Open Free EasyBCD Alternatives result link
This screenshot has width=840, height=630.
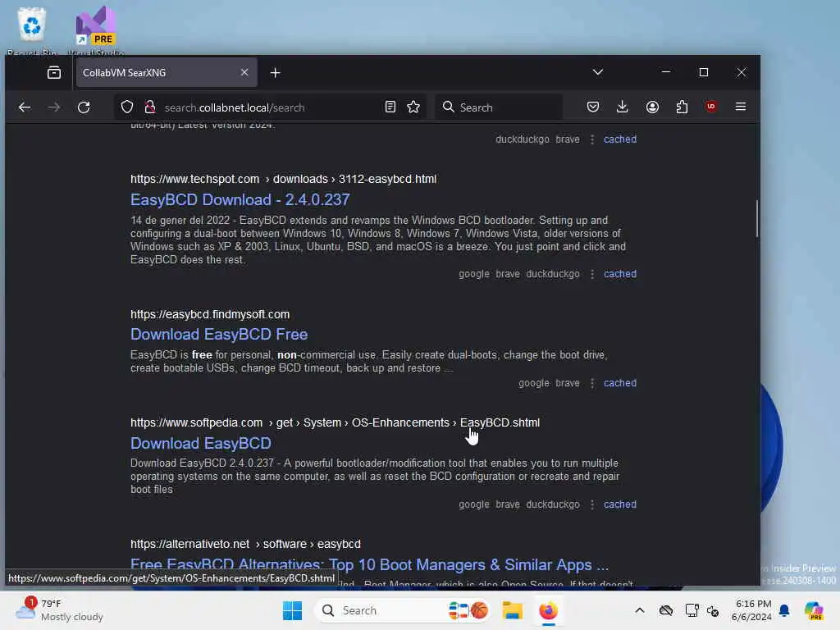click(x=370, y=564)
